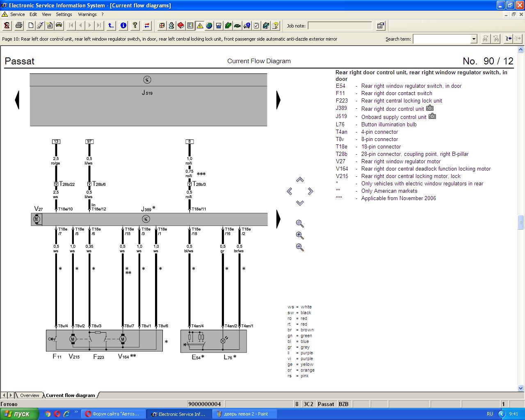Click the plain magnifier zoom reset icon

click(x=300, y=224)
